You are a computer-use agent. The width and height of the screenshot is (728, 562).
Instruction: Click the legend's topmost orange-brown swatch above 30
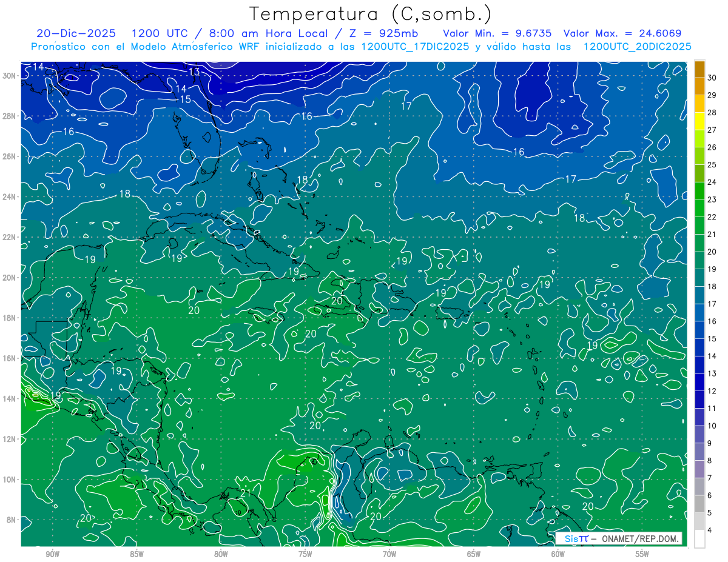tap(699, 69)
